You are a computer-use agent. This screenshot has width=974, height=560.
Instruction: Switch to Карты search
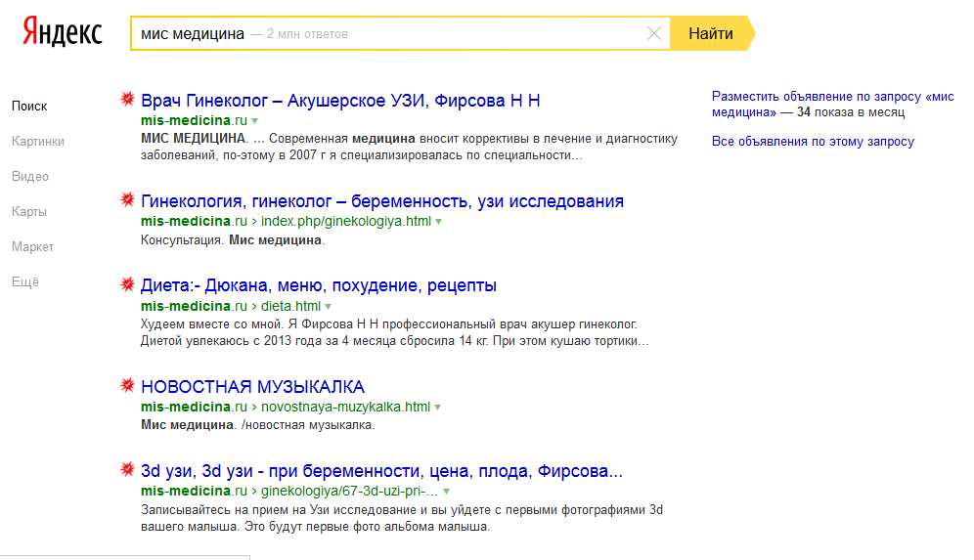click(x=29, y=212)
